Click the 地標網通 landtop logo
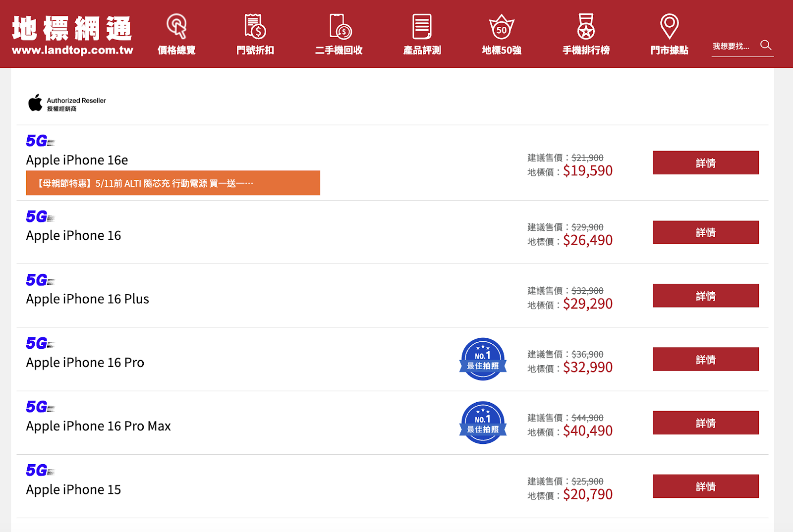 tap(72, 35)
